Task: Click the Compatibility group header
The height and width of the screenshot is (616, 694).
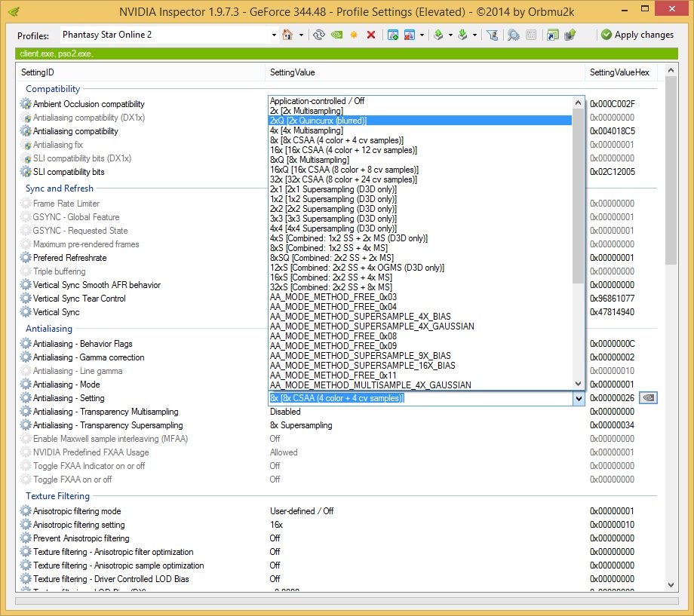Action: (53, 89)
